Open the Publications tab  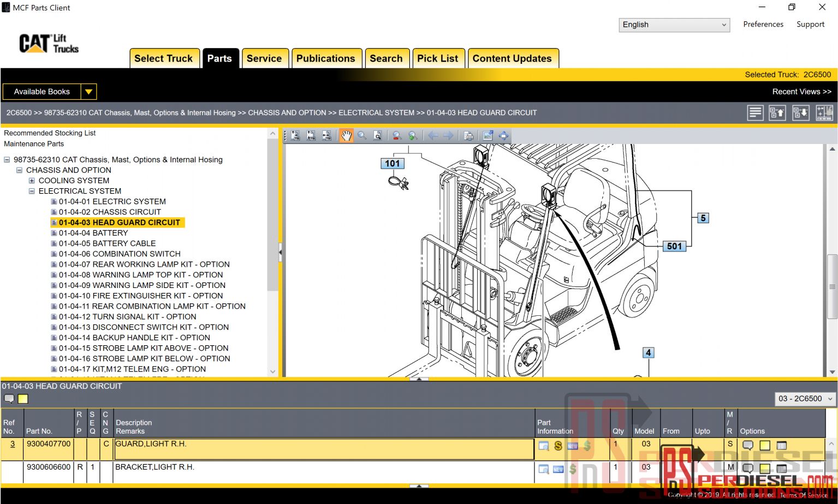click(326, 58)
